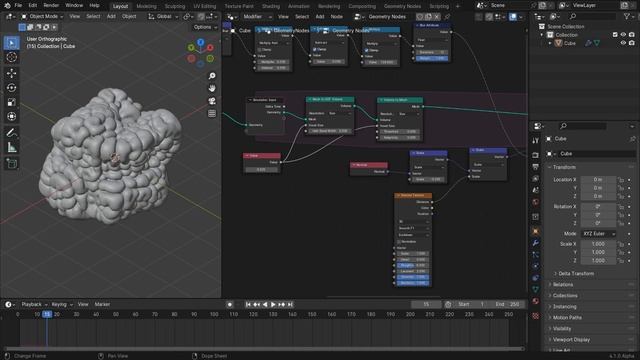640x360 pixels.
Task: Open the Physics properties tab icon
Action: 536,266
